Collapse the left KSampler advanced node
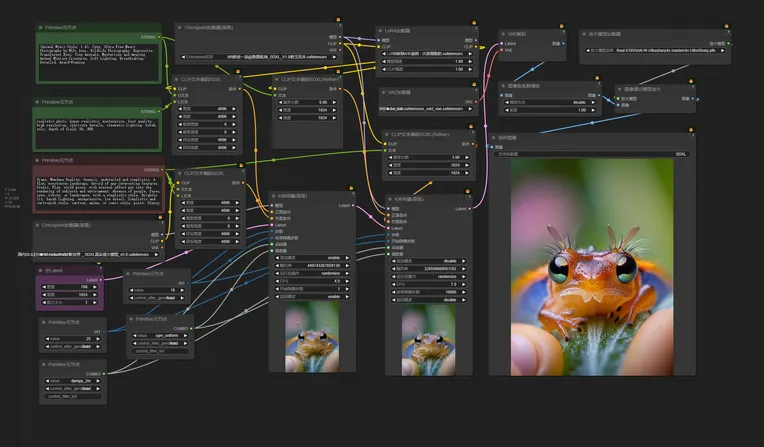 tap(274, 196)
